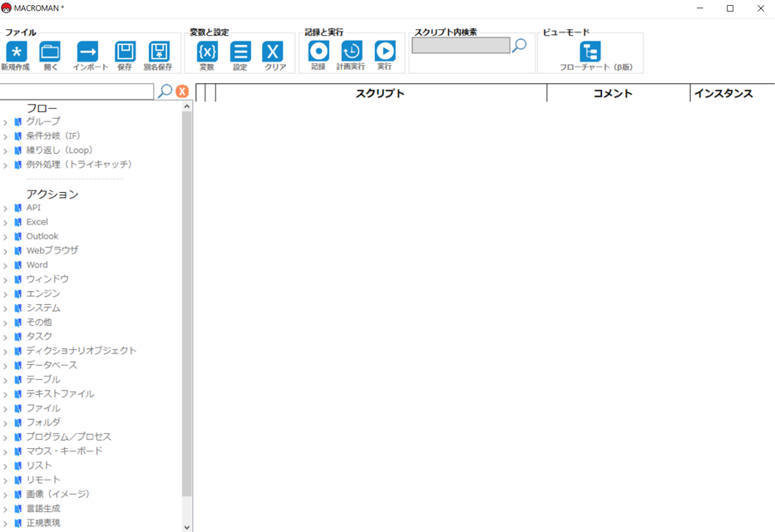Image resolution: width=775 pixels, height=532 pixels.
Task: Click the 別名保存 save-as icon
Action: coord(159,52)
